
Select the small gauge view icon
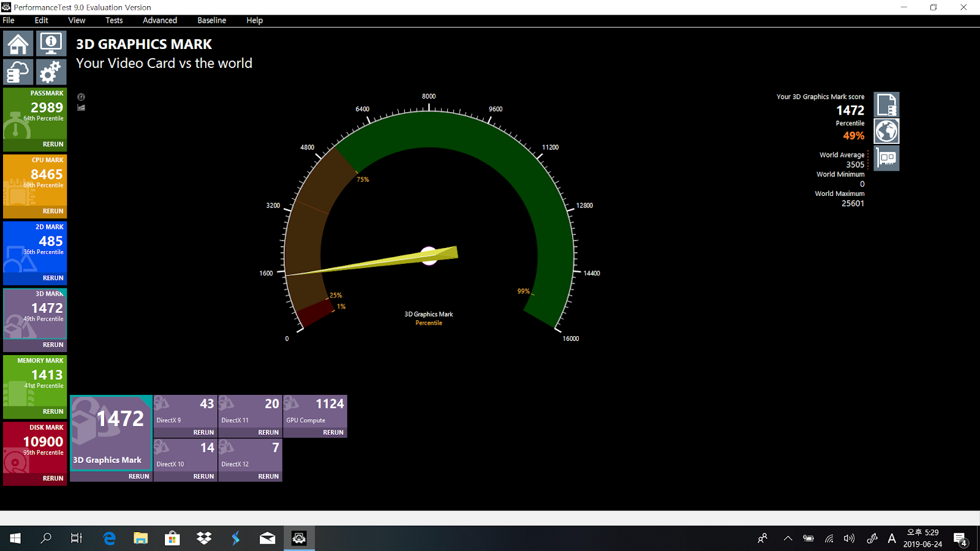click(x=81, y=97)
